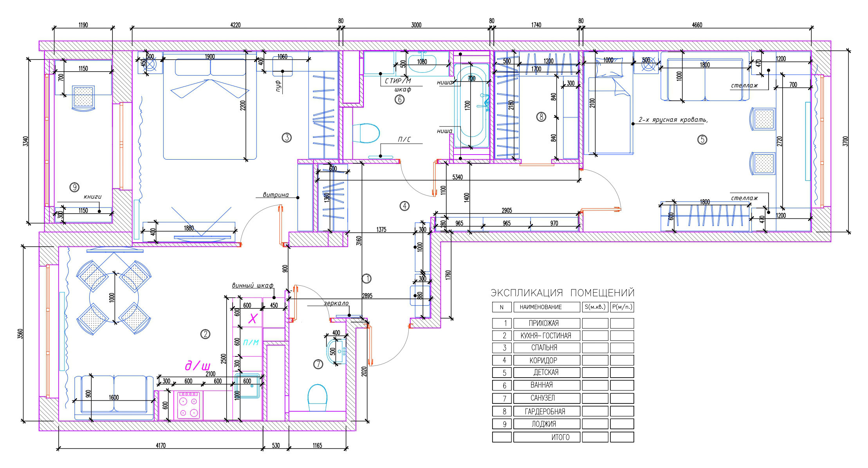Click the wall-hung toilet in room 6
The height and width of the screenshot is (468, 868).
367,133
